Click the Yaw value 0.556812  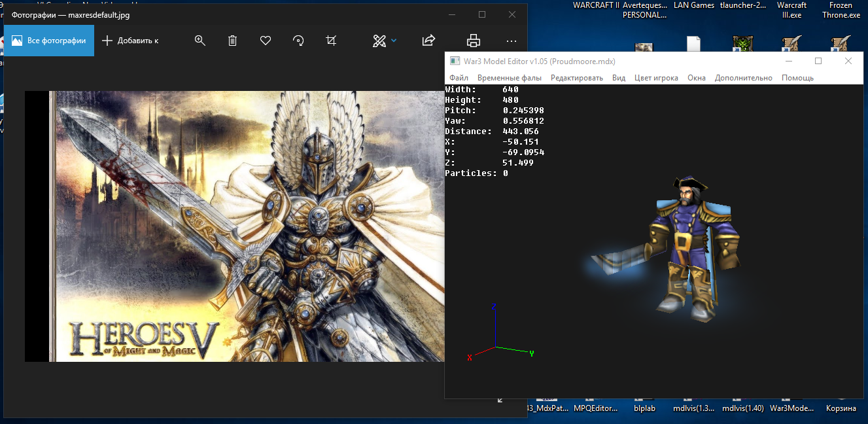click(523, 121)
